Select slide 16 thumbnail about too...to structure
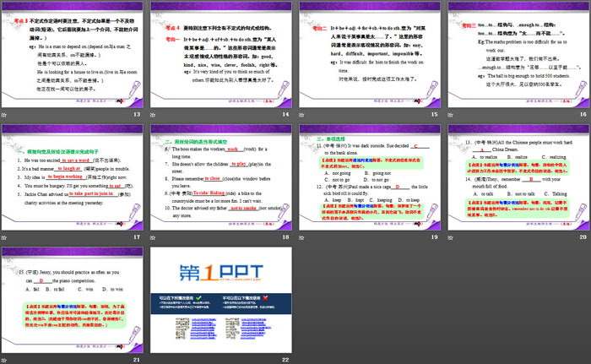 coord(518,54)
